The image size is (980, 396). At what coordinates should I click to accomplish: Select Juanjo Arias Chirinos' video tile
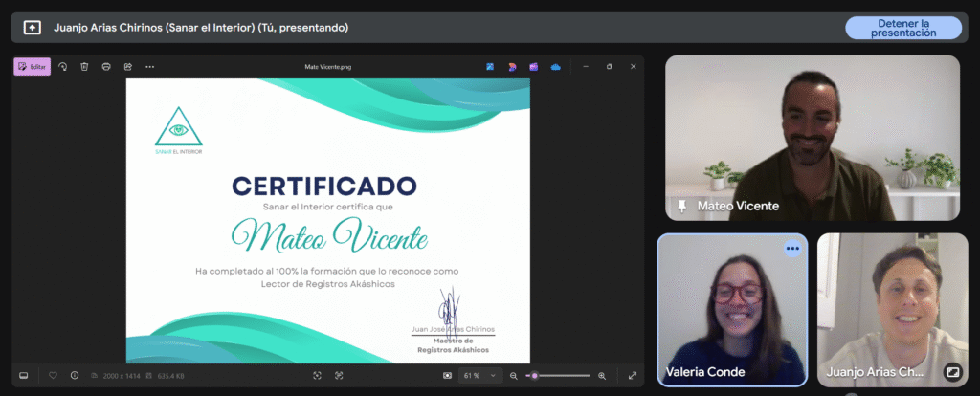(893, 310)
